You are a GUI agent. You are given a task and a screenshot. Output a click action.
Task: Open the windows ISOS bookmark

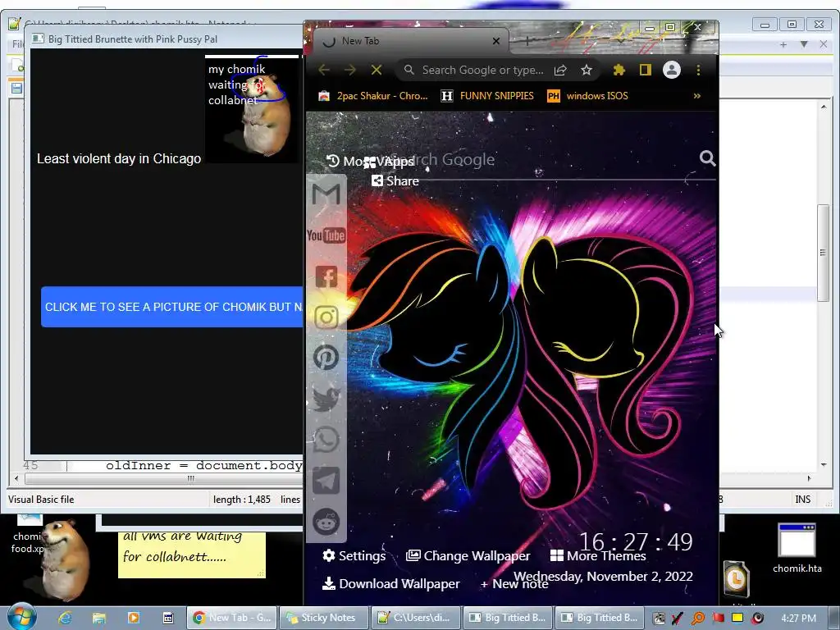587,96
